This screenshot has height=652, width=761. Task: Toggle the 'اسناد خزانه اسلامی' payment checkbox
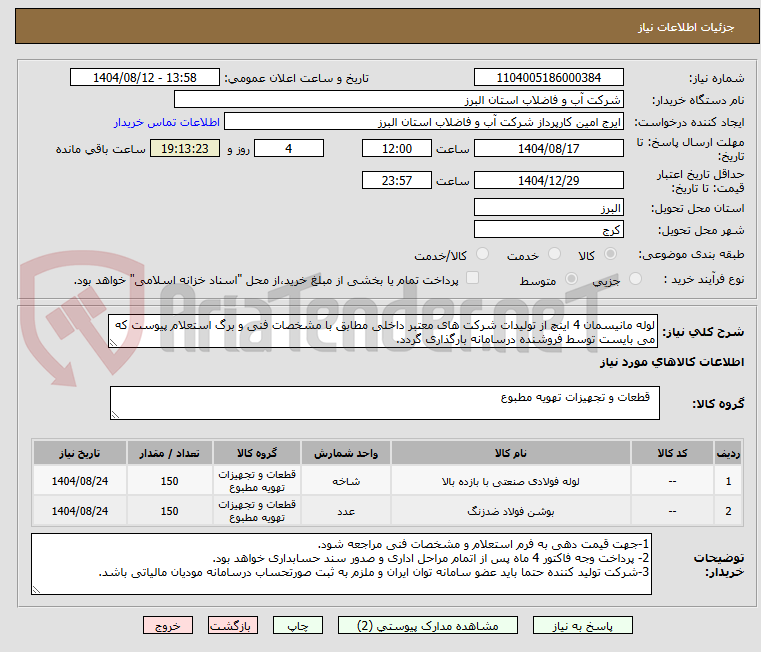(x=472, y=278)
